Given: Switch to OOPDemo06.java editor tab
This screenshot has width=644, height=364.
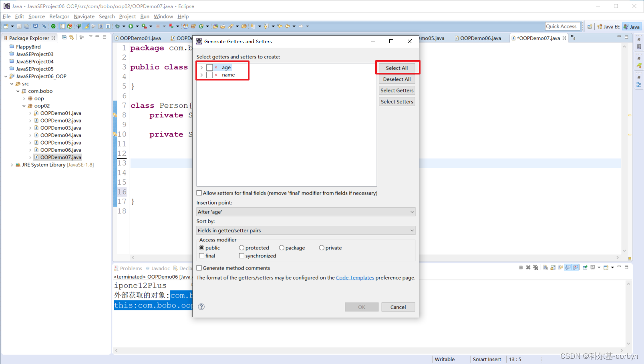Looking at the screenshot, I should click(x=478, y=38).
